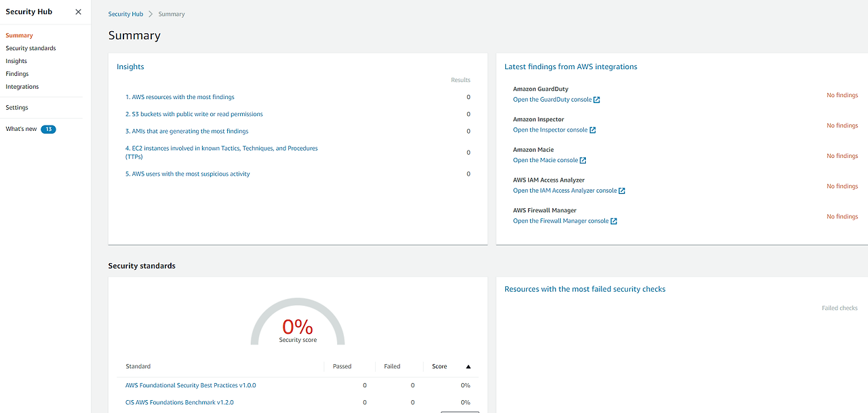Go to Findings in the sidebar
Viewport: 868px width, 413px height.
17,74
